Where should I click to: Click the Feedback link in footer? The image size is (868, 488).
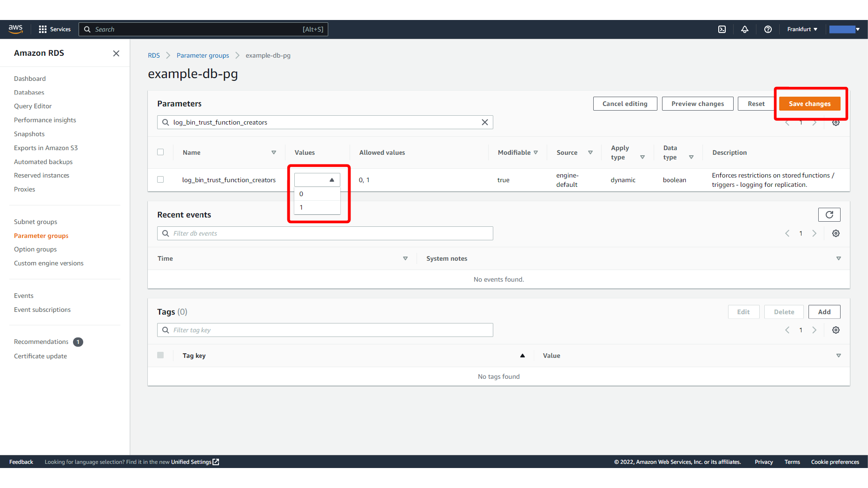(x=21, y=462)
